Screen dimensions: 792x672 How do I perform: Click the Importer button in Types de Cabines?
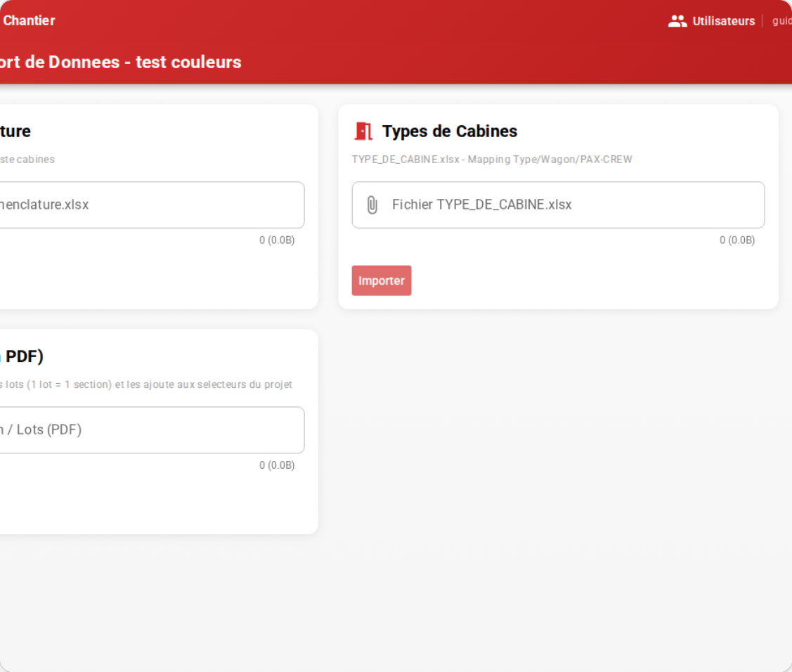click(382, 280)
